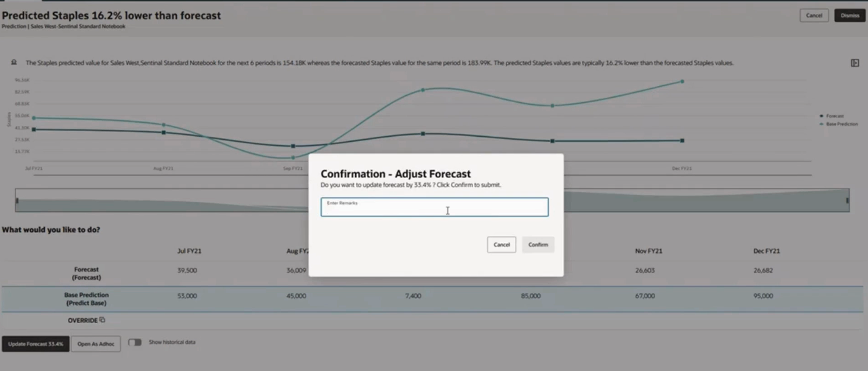This screenshot has width=868, height=371.
Task: Click the copy icon next to OVERRIDE
Action: coord(102,320)
